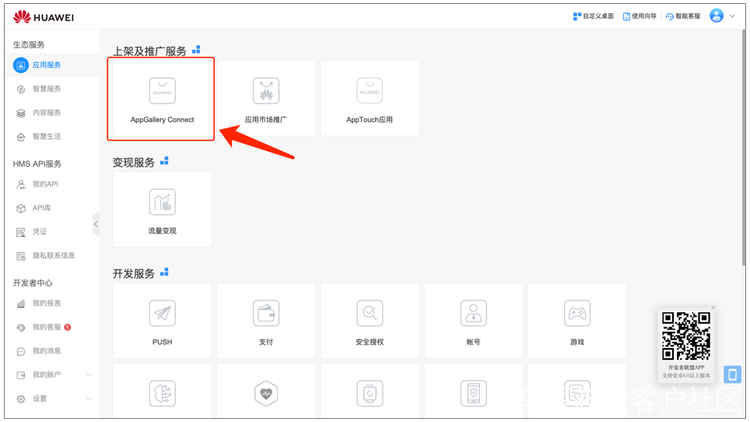Open the phone-shield security service card
The height and width of the screenshot is (422, 750).
tap(474, 391)
